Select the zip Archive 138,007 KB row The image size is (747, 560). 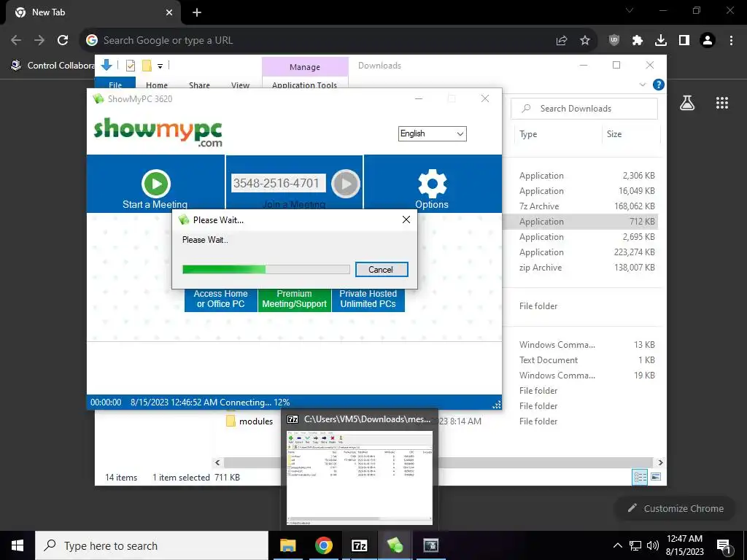pyautogui.click(x=587, y=268)
